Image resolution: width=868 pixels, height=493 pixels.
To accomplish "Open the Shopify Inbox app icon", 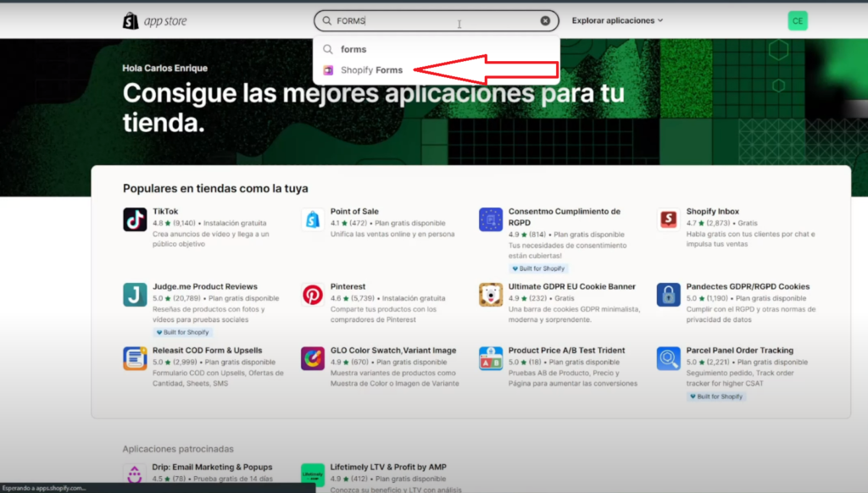I will (668, 219).
